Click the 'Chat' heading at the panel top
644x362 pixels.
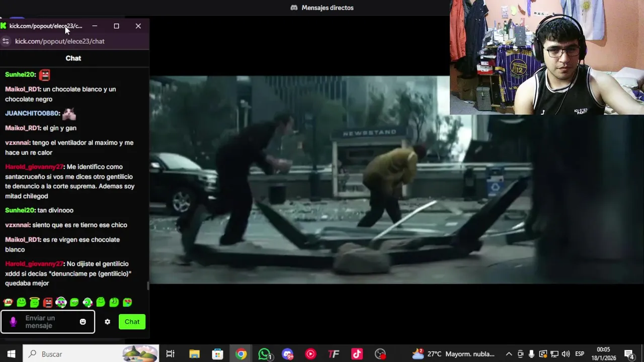coord(73,58)
